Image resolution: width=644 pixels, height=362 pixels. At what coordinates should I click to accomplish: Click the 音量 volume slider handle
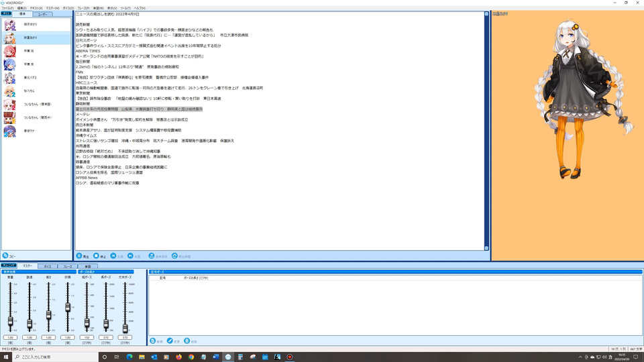pyautogui.click(x=10, y=321)
